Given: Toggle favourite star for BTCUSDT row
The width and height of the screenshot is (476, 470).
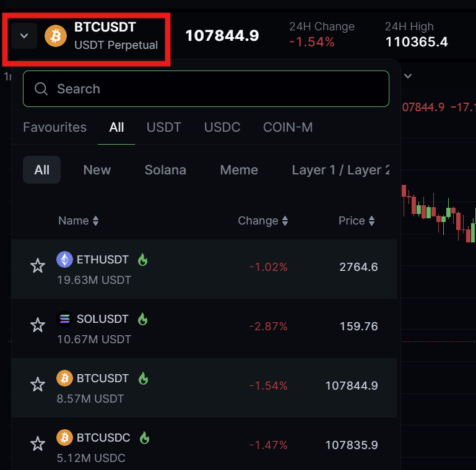Looking at the screenshot, I should [38, 385].
